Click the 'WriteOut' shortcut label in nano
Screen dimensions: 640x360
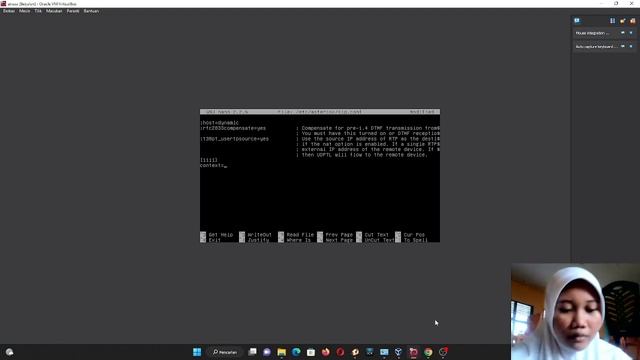coord(260,235)
